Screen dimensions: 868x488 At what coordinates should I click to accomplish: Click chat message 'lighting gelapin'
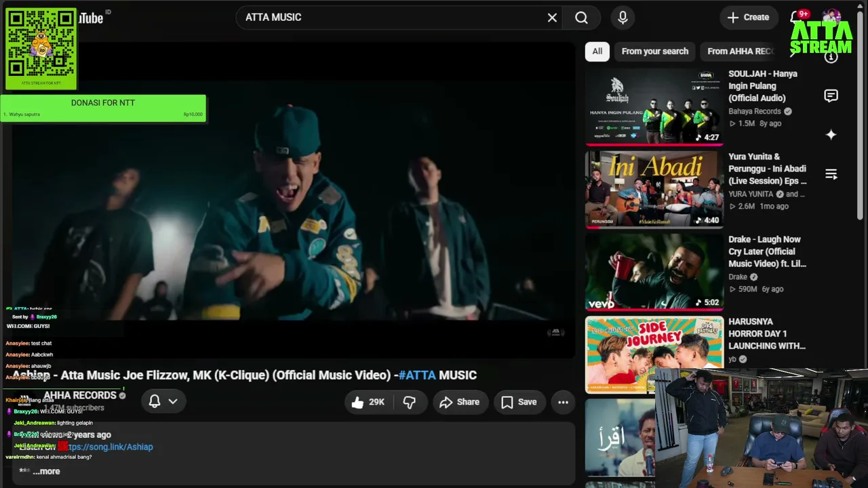pyautogui.click(x=75, y=423)
